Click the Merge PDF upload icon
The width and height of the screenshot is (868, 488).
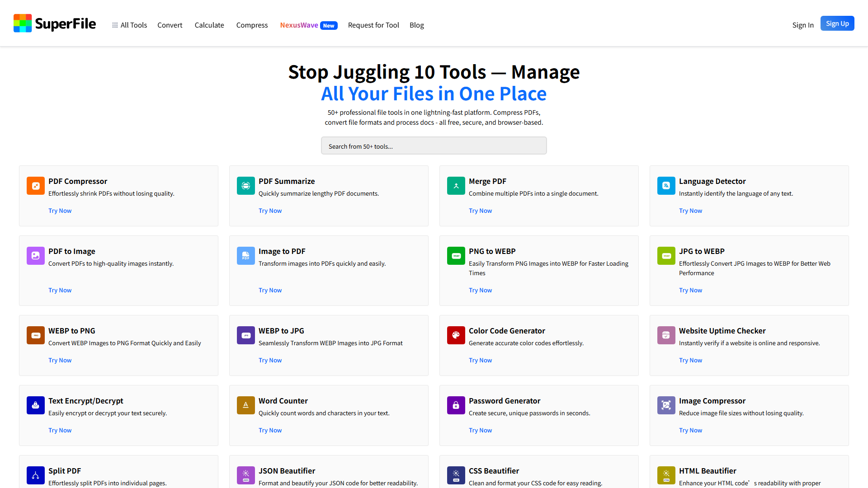click(456, 186)
